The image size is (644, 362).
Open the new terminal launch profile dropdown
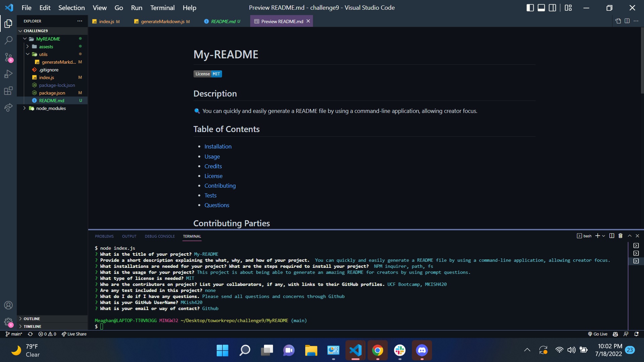(604, 236)
